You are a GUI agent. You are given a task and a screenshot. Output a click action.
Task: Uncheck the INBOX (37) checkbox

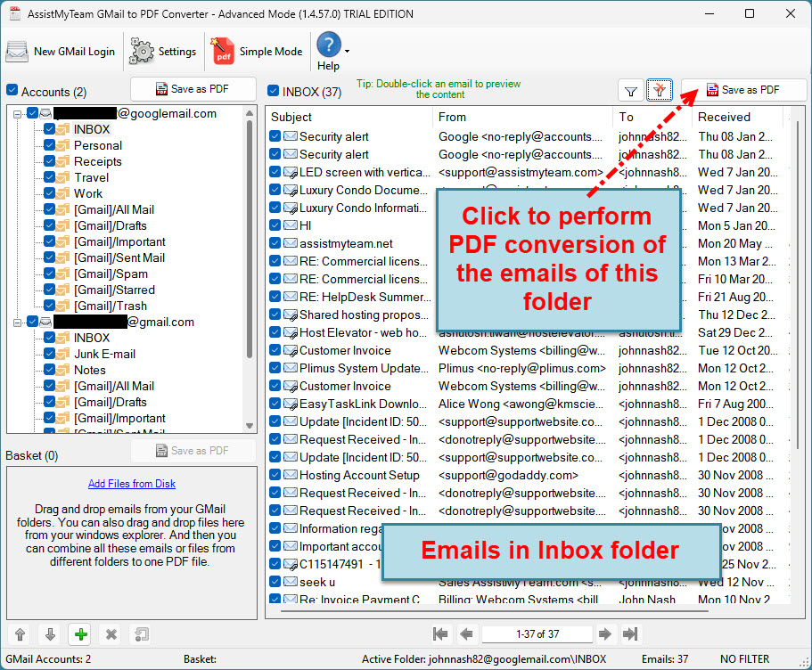click(x=273, y=90)
